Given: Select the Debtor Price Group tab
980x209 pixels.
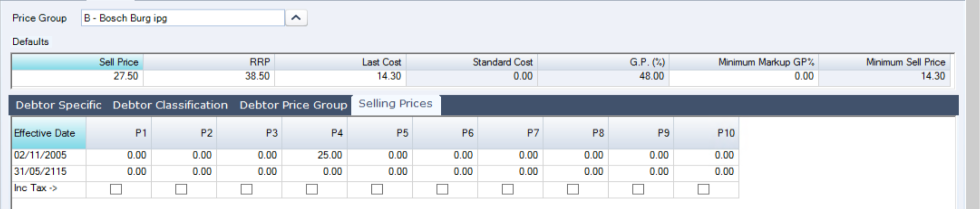Looking at the screenshot, I should tap(293, 105).
